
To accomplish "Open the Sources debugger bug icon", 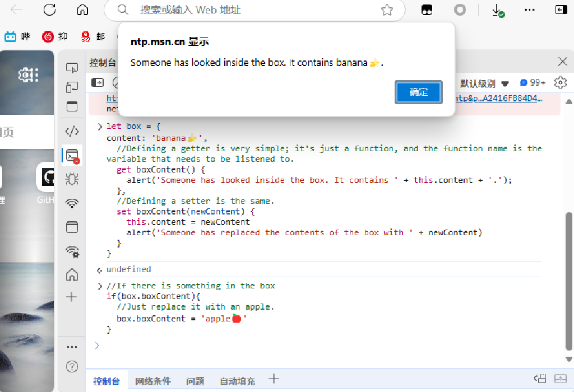I will click(x=72, y=179).
